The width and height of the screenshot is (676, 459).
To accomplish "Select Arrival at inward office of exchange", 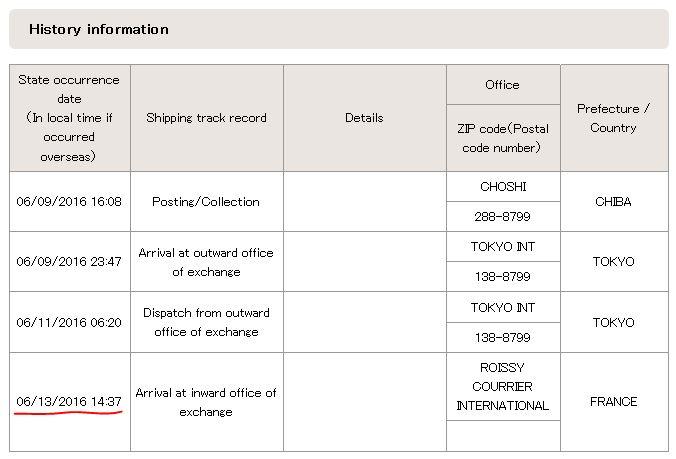I will 207,402.
